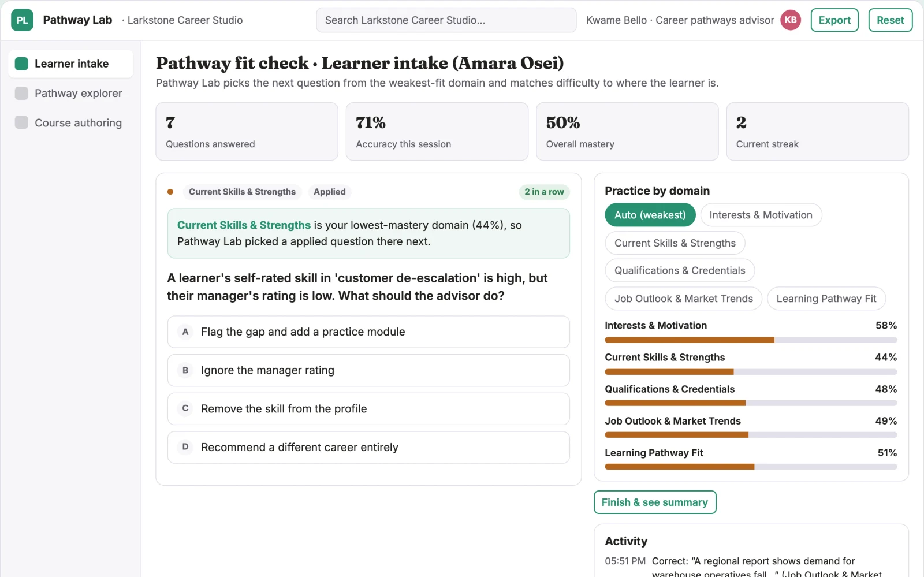The height and width of the screenshot is (577, 924).
Task: Click the Pathway explorer sidebar icon
Action: 21,93
